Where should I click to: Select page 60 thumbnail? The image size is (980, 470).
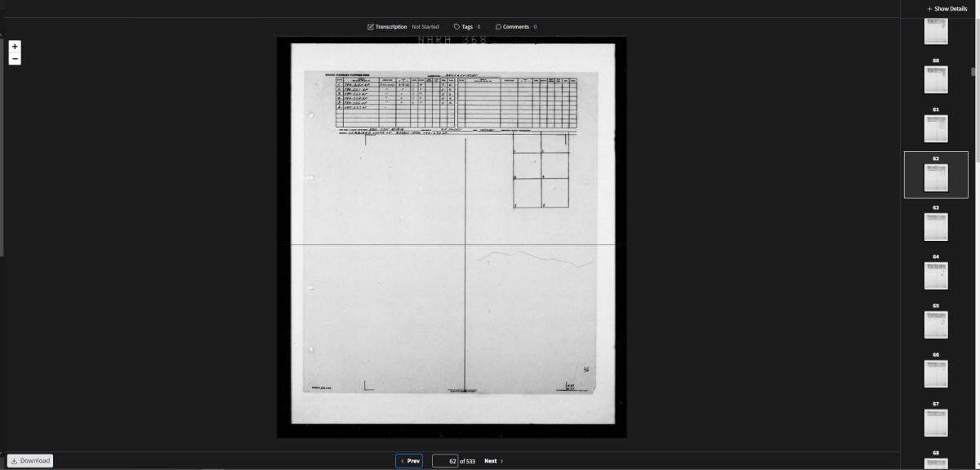tap(935, 79)
